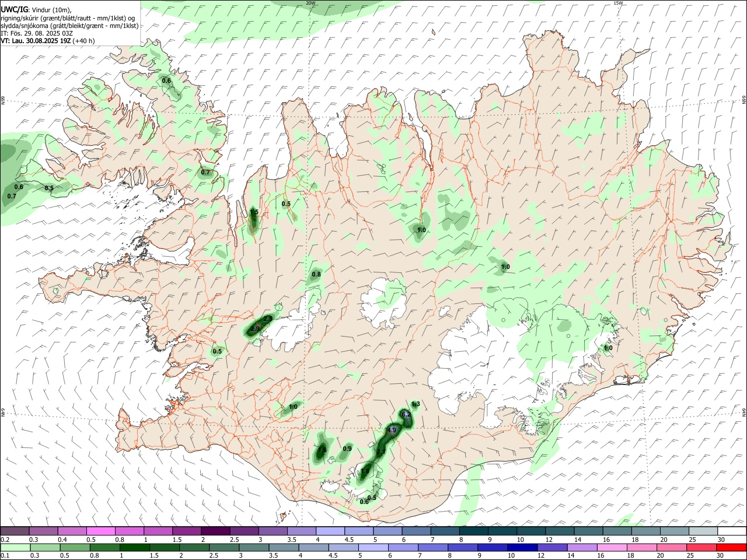This screenshot has width=747, height=560.
Task: Click the 'VT: Lau. 30.08.2025 19Z (+40 h)' line
Action: [48, 41]
